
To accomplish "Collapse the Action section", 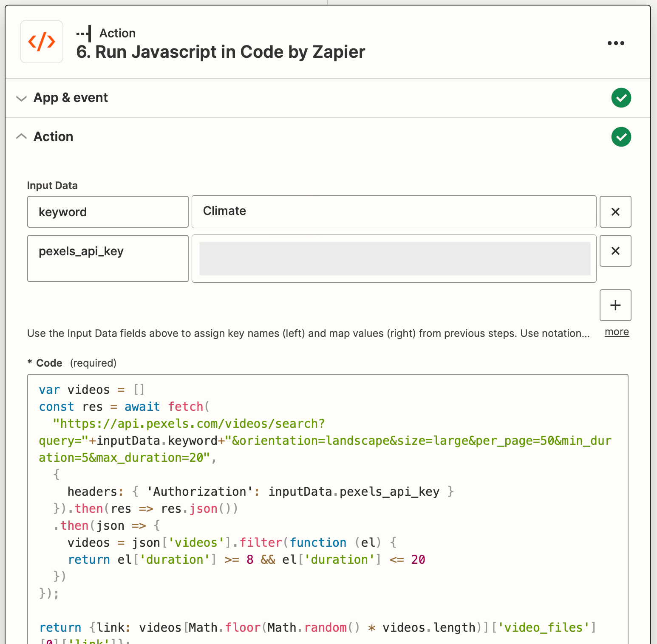I will click(21, 137).
